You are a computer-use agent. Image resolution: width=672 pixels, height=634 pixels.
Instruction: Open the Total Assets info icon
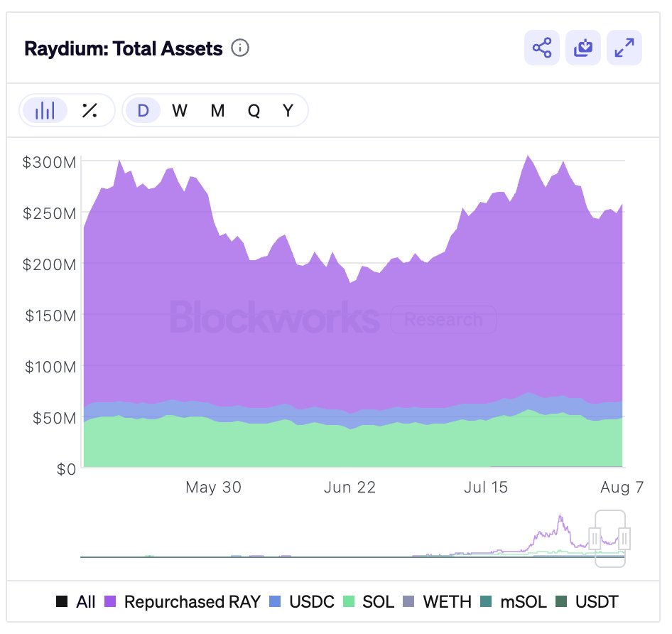pos(241,48)
